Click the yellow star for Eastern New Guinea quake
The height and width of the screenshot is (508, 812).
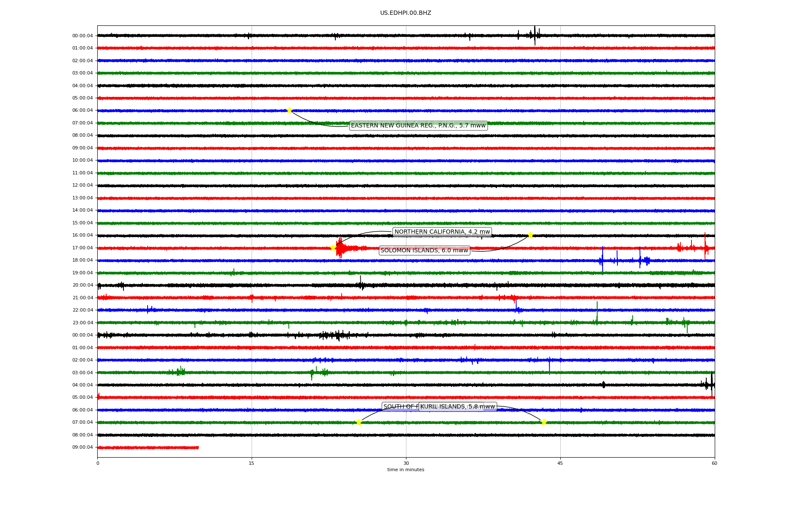(289, 110)
